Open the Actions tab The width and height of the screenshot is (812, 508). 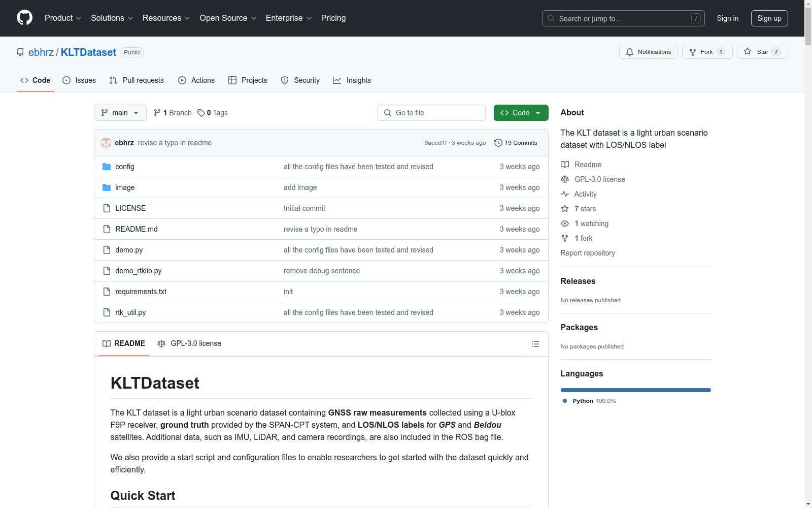[196, 80]
